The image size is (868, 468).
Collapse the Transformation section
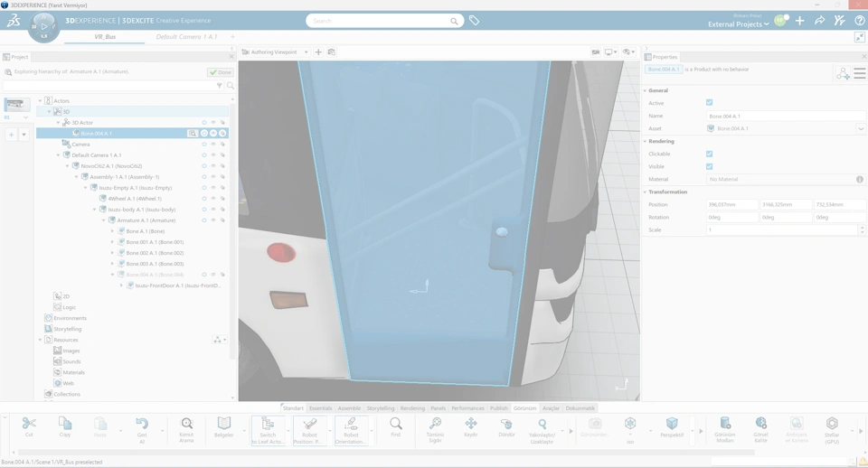pos(646,192)
